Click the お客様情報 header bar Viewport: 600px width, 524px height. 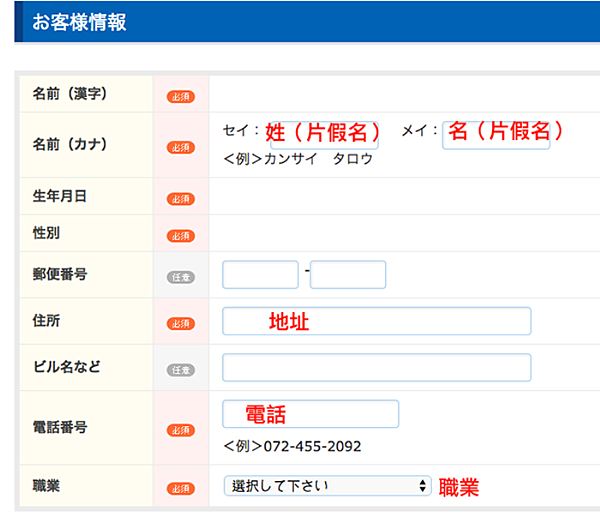tap(300, 22)
